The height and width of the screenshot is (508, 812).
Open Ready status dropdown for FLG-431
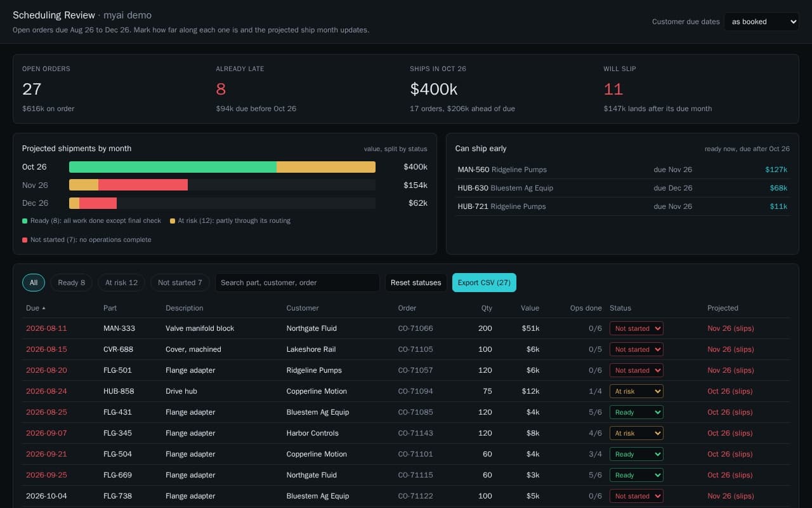pos(636,412)
